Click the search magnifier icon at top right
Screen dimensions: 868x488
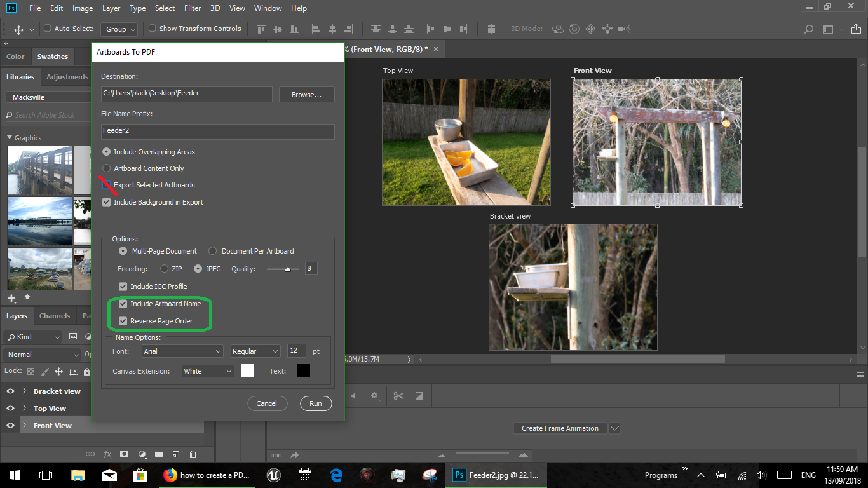809,29
